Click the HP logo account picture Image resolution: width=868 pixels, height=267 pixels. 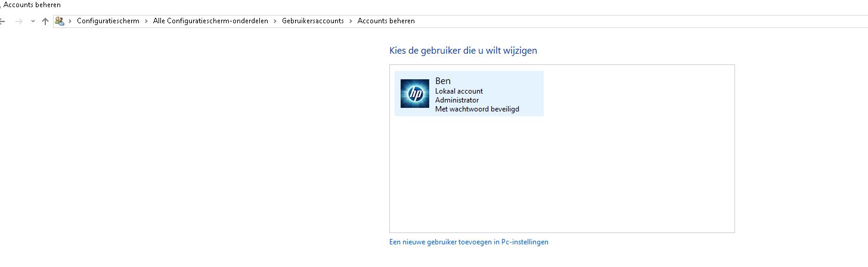tap(415, 94)
